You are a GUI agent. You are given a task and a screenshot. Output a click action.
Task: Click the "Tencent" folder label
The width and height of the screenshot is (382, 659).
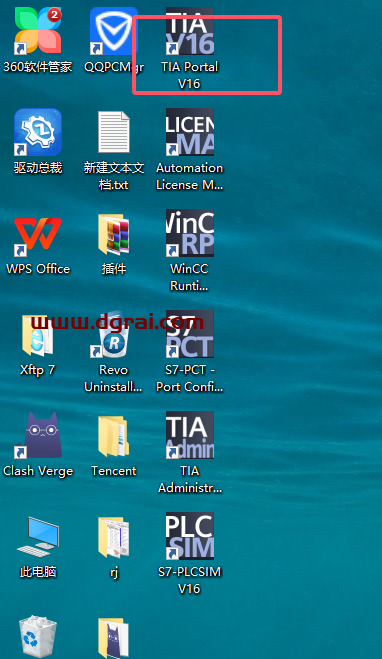(113, 471)
